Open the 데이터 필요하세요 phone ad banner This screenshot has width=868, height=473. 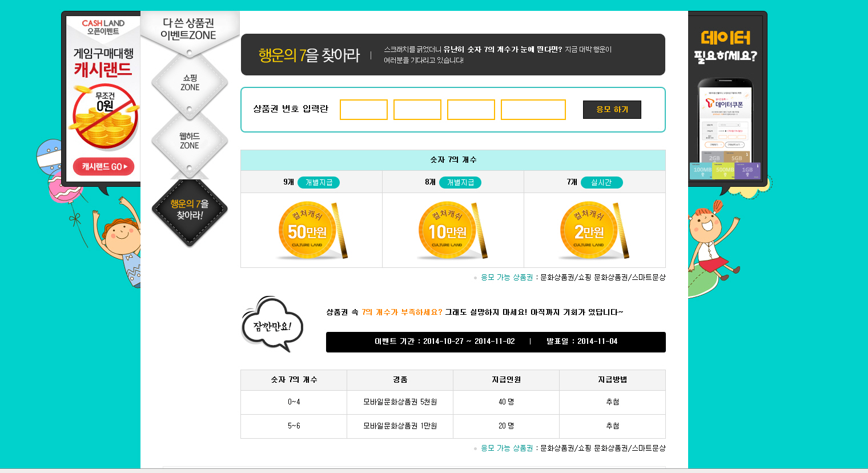[x=726, y=103]
